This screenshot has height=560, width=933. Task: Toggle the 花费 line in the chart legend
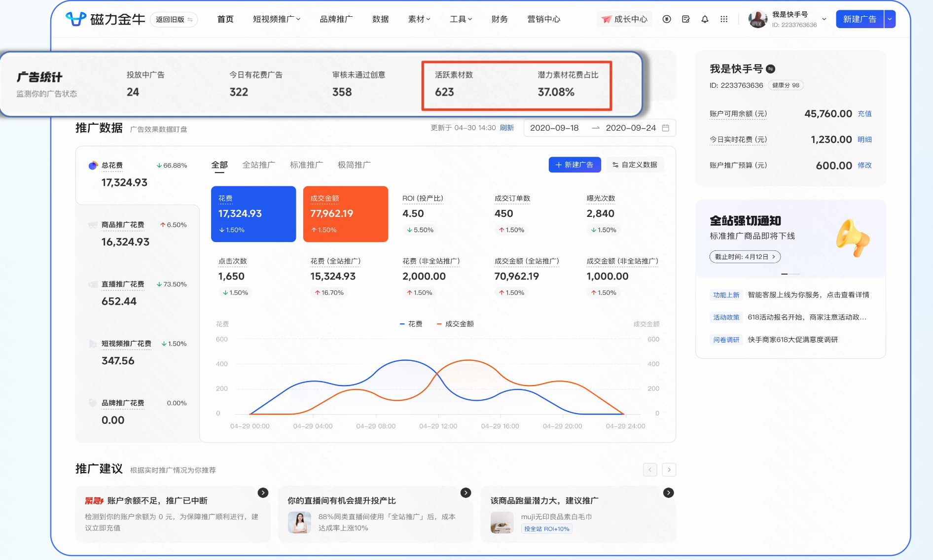(412, 324)
